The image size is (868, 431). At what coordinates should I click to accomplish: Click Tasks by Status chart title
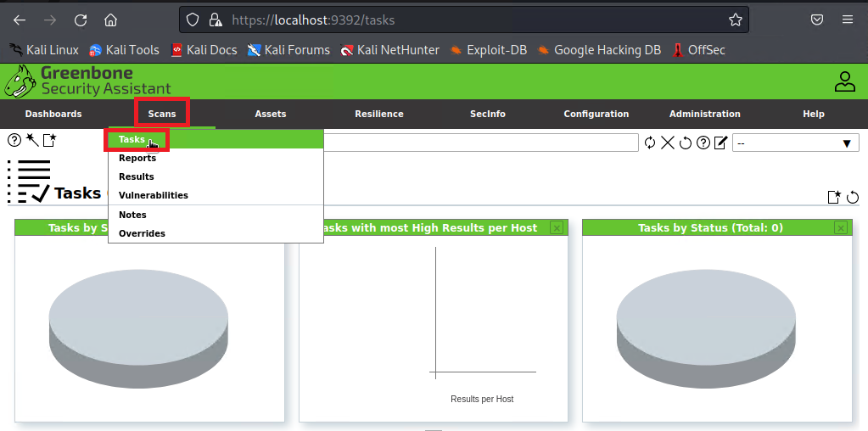[x=710, y=227]
